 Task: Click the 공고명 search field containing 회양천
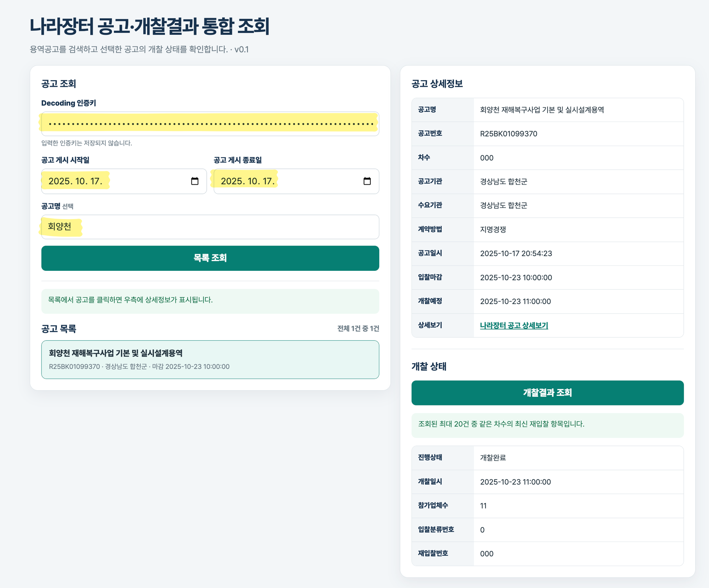pos(210,227)
